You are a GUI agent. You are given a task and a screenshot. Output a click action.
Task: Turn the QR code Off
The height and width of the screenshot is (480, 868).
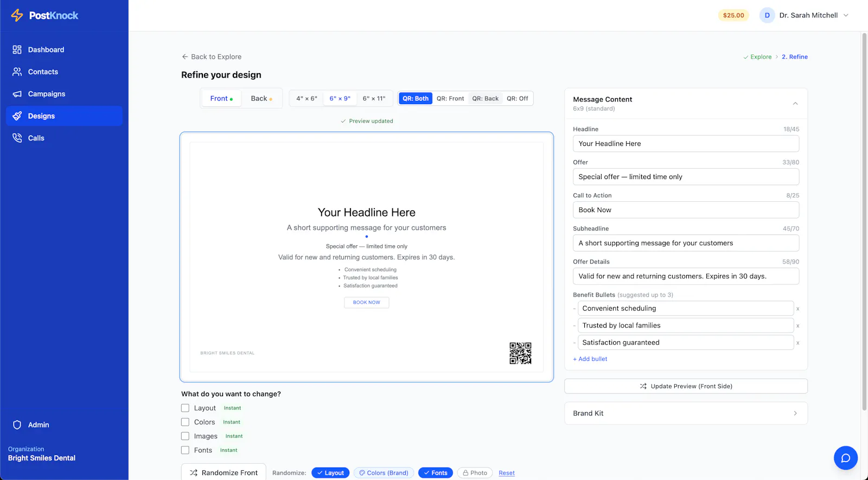[x=517, y=99]
